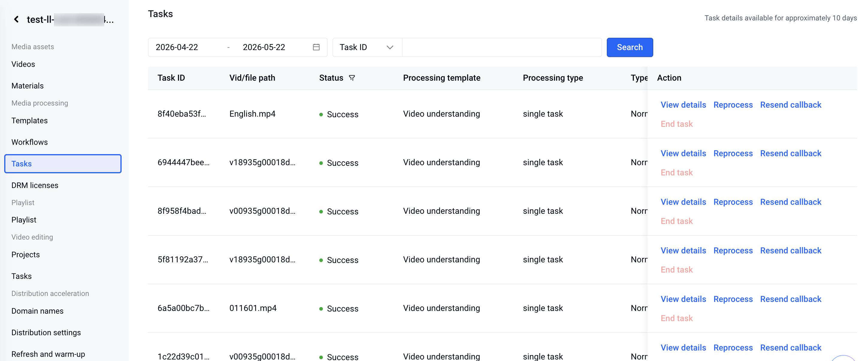This screenshot has width=868, height=361.
Task: Select Materials in the sidebar
Action: coord(28,86)
